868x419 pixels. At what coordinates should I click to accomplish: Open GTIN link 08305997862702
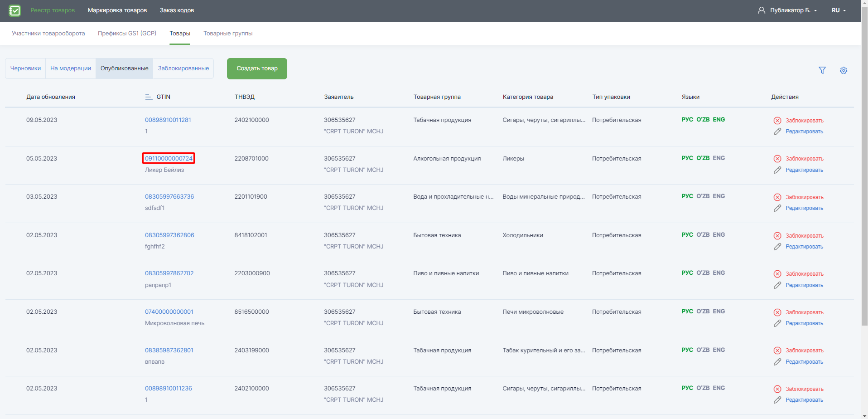[169, 273]
